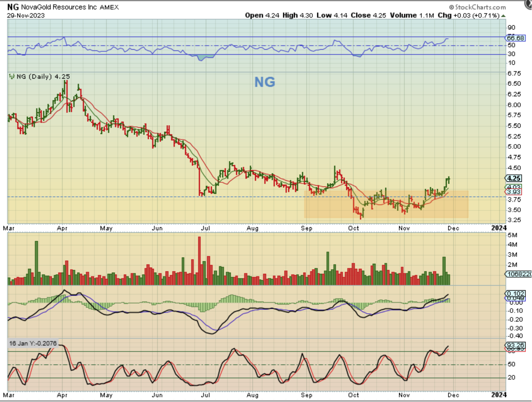Click the red 3.93 moving average tag
Screen dimensions: 532x402
(x=514, y=192)
